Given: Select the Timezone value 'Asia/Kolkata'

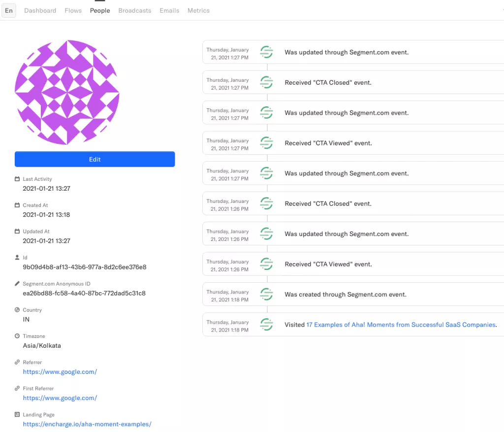Looking at the screenshot, I should (x=42, y=346).
